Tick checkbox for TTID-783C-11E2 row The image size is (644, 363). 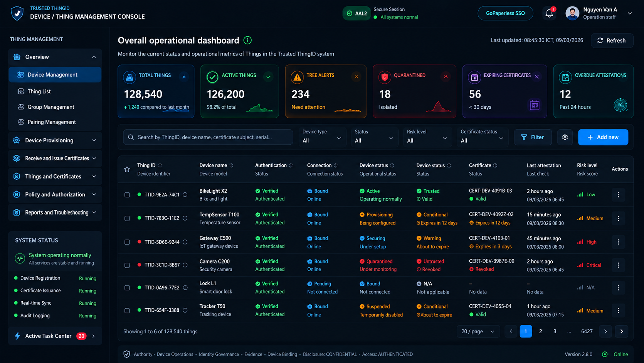(127, 218)
